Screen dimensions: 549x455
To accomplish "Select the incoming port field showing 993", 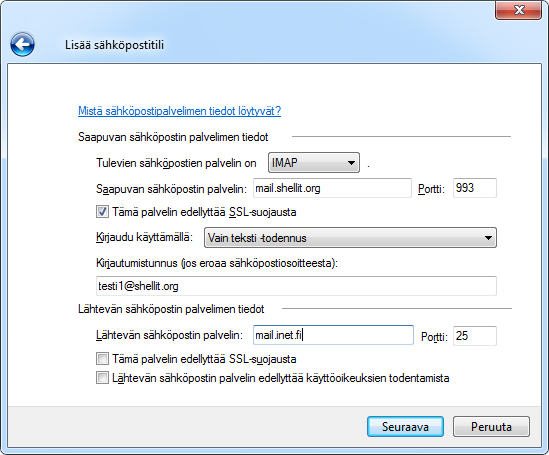I will (475, 188).
